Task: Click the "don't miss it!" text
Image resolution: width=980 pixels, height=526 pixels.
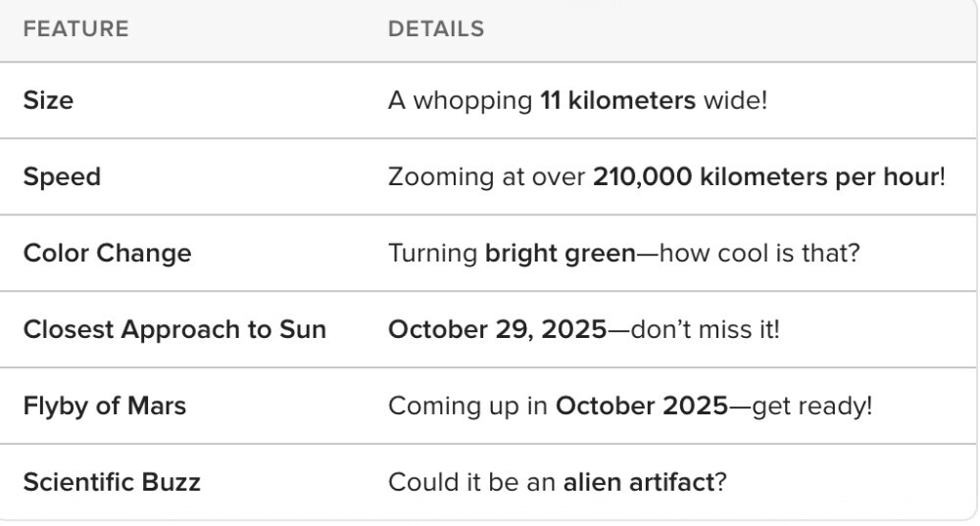Action: point(705,329)
